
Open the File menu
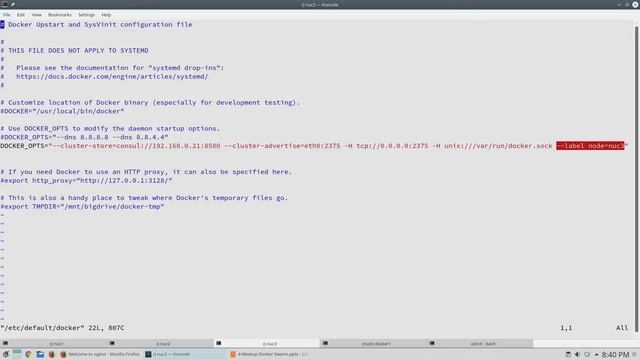[x=7, y=15]
